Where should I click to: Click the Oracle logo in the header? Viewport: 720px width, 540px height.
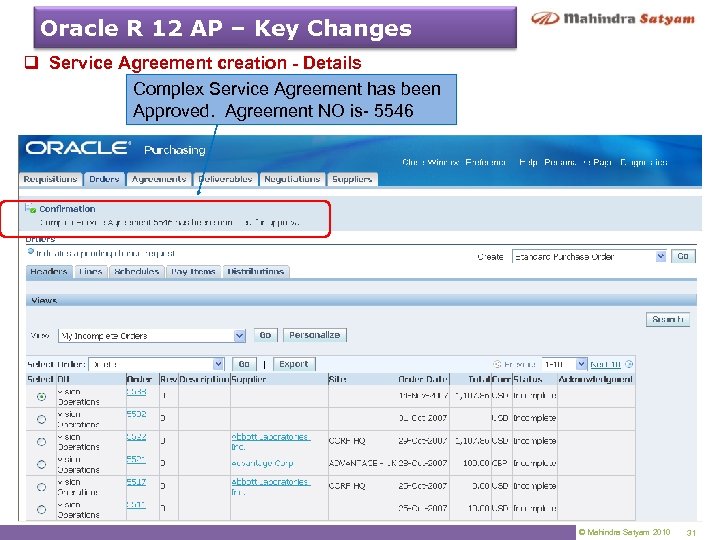coord(78,148)
